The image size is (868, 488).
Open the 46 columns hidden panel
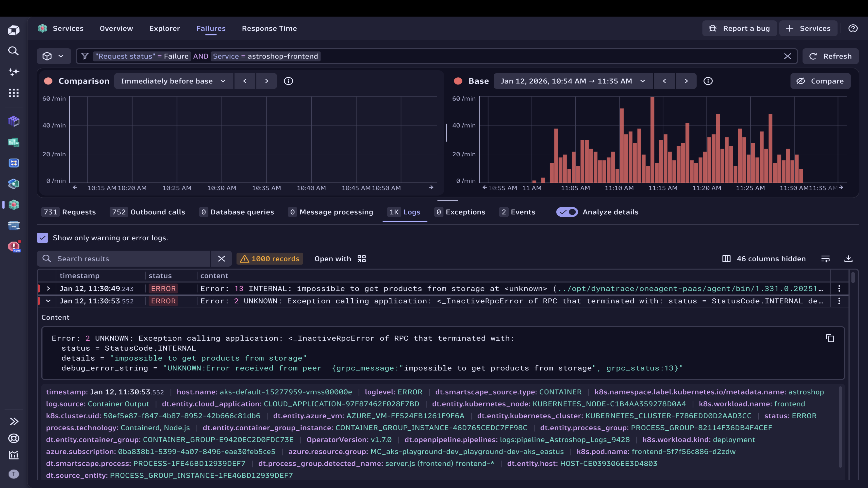pos(764,259)
